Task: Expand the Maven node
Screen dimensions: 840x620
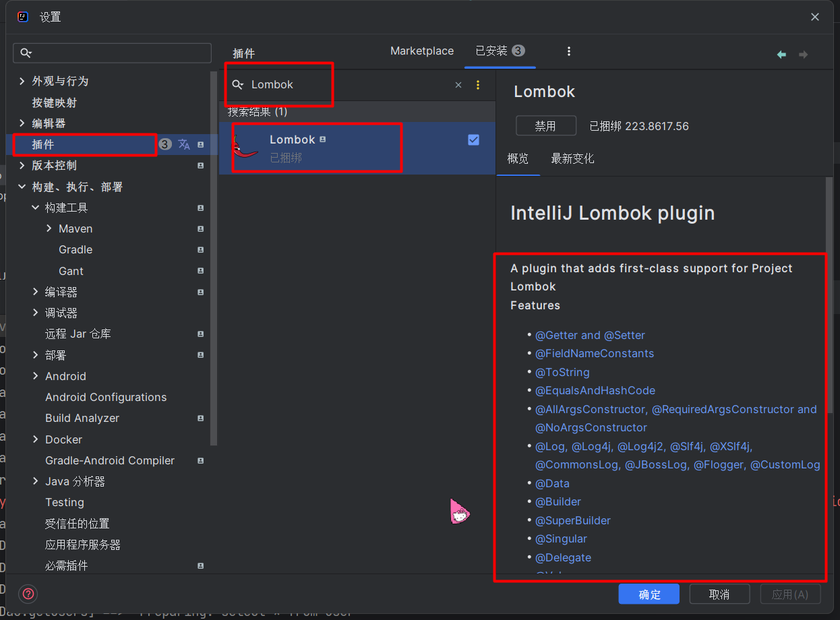Action: pos(49,229)
